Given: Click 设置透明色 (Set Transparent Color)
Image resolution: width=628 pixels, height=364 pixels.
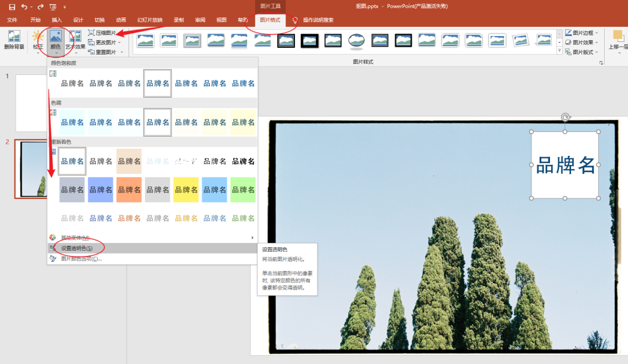Looking at the screenshot, I should 152,248.
